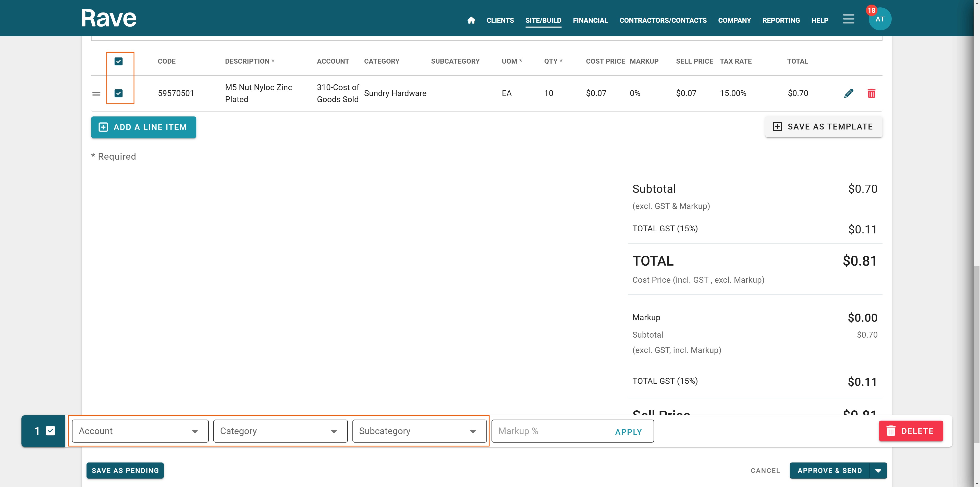This screenshot has width=980, height=487.
Task: Click the AT user avatar
Action: pyautogui.click(x=880, y=20)
